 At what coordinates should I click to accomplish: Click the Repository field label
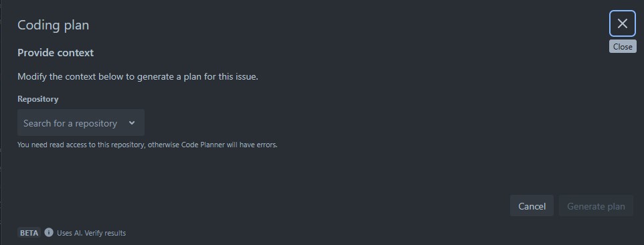(x=37, y=99)
